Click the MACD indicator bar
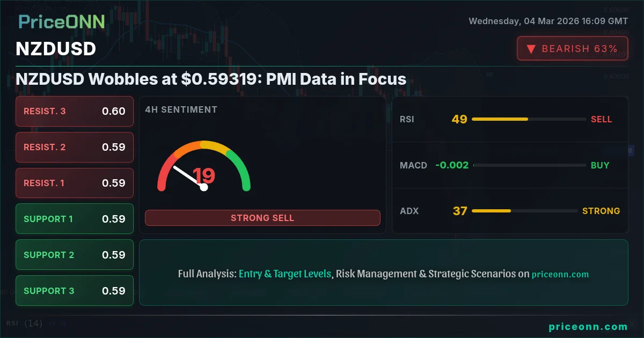The width and height of the screenshot is (644, 338). (530, 165)
